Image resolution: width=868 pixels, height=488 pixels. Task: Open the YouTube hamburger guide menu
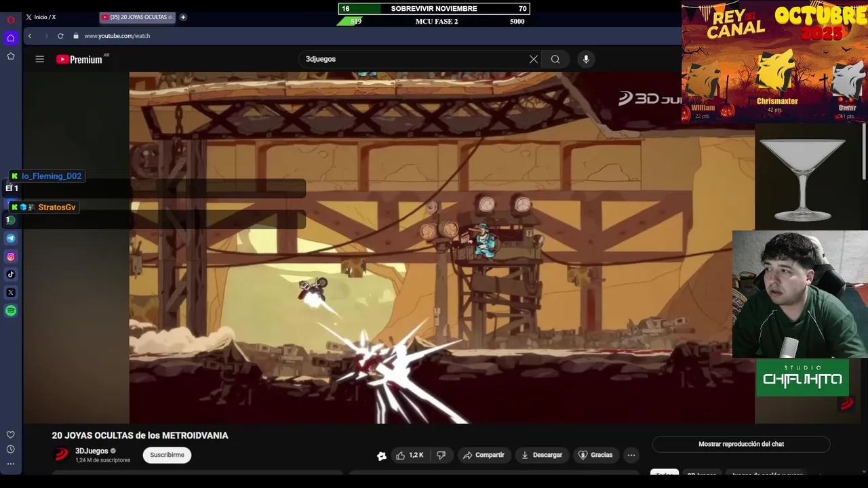tap(40, 59)
